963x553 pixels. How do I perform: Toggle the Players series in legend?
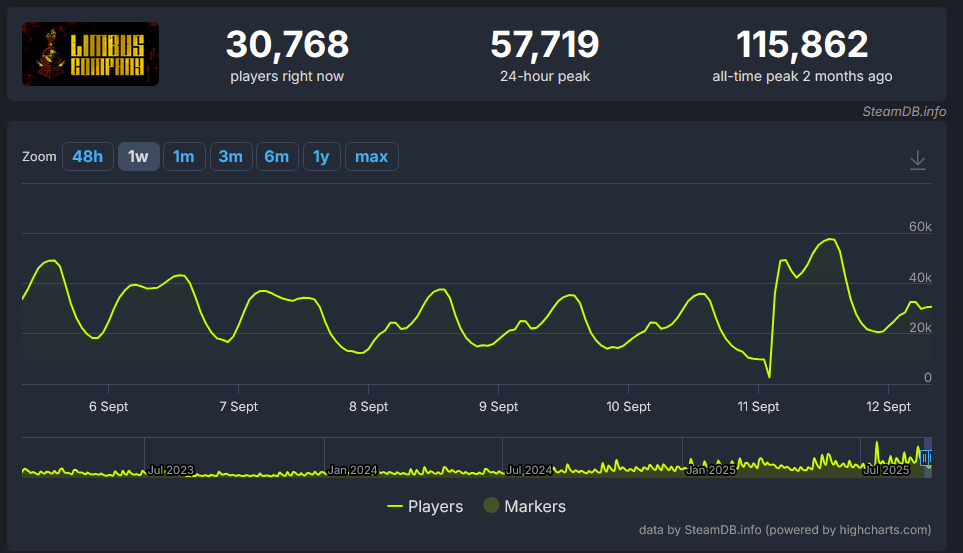coord(425,506)
